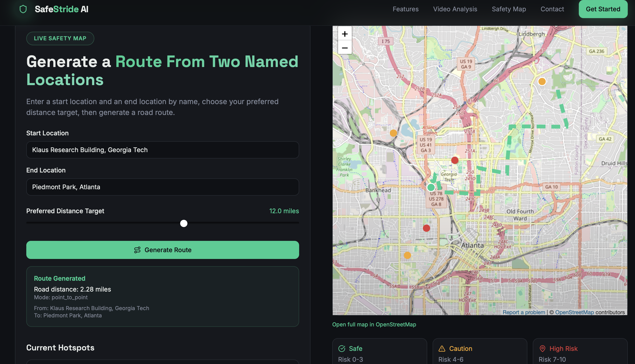Zoom out on the map
Viewport: 635px width, 364px height.
pos(344,48)
